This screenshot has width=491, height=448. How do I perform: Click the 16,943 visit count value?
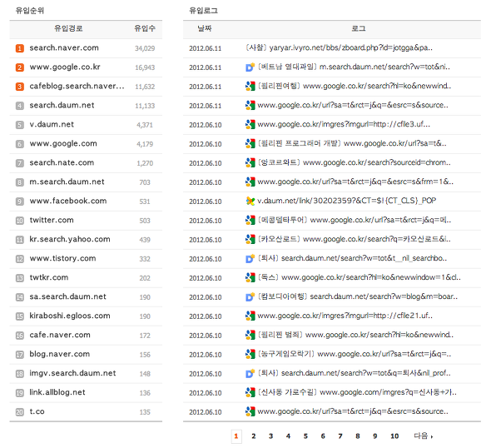[x=145, y=67]
